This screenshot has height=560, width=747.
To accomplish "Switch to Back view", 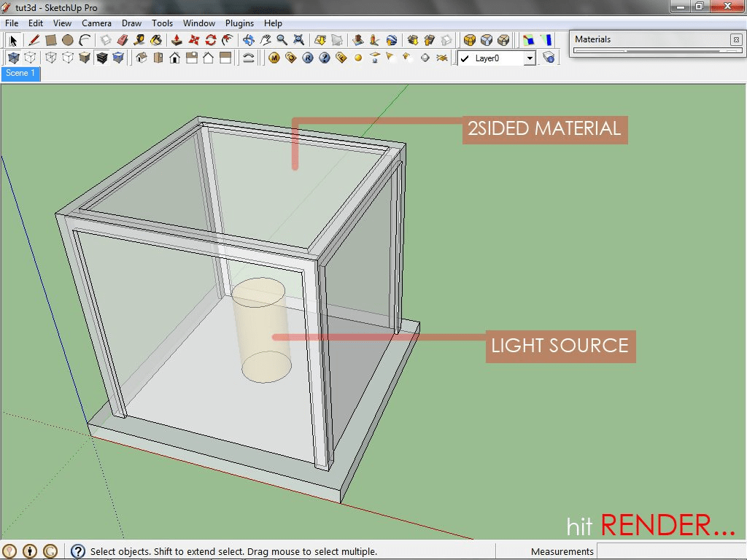I will point(208,58).
